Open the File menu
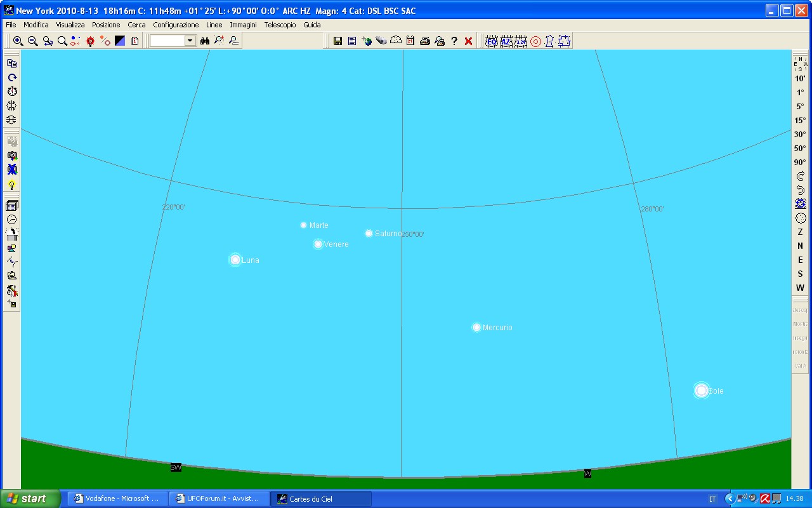The height and width of the screenshot is (508, 812). click(x=11, y=25)
